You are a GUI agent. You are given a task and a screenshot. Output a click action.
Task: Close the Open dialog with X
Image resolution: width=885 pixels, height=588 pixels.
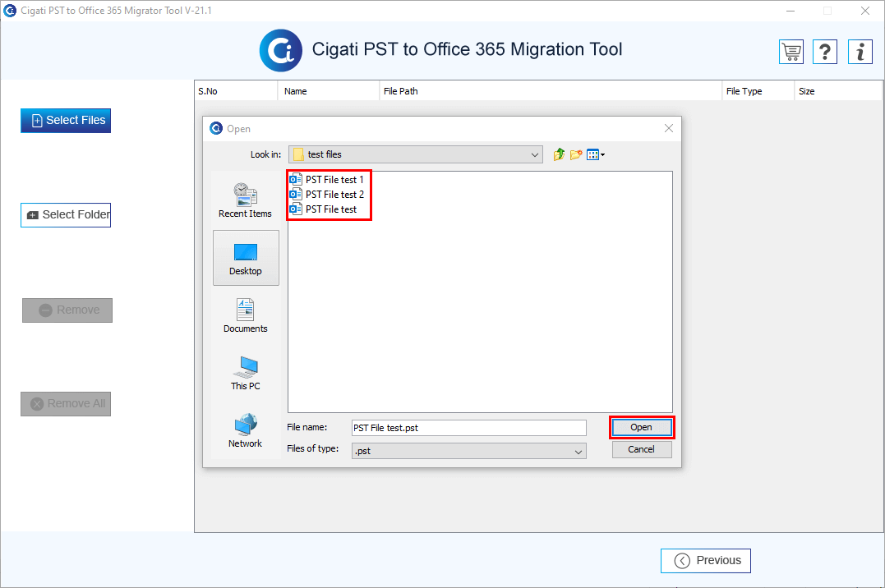(669, 129)
